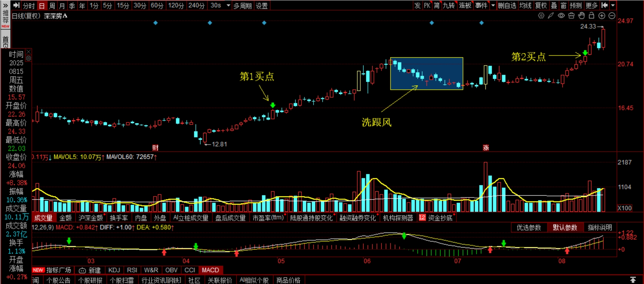
Task: Select the 金额 amount tab
Action: click(x=66, y=218)
